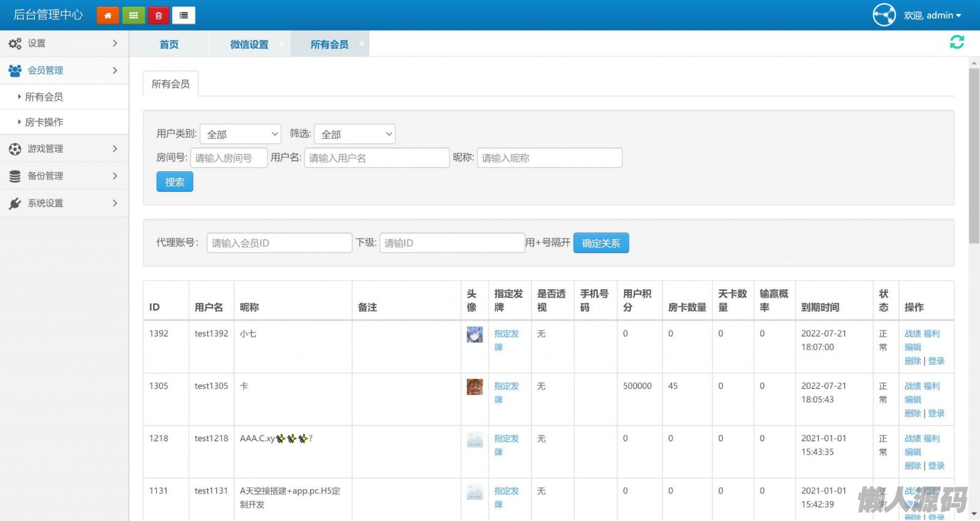Click the green grid icon button
Viewport: 980px width, 521px height.
click(x=133, y=15)
